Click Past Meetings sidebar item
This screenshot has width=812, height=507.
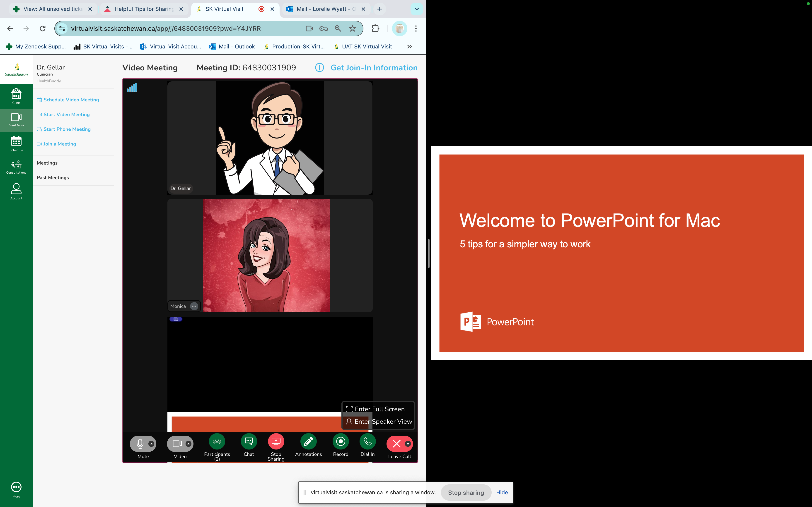(53, 178)
